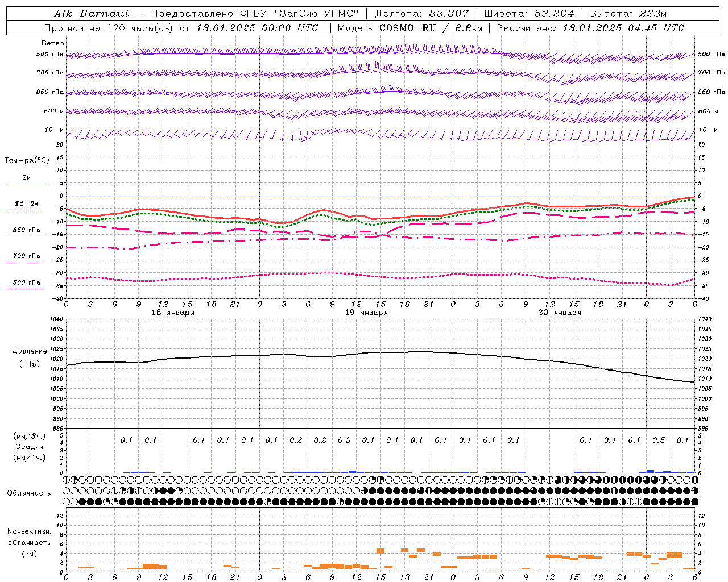728x582 pixels.
Task: Click the 20 января date label
Action: tap(560, 313)
